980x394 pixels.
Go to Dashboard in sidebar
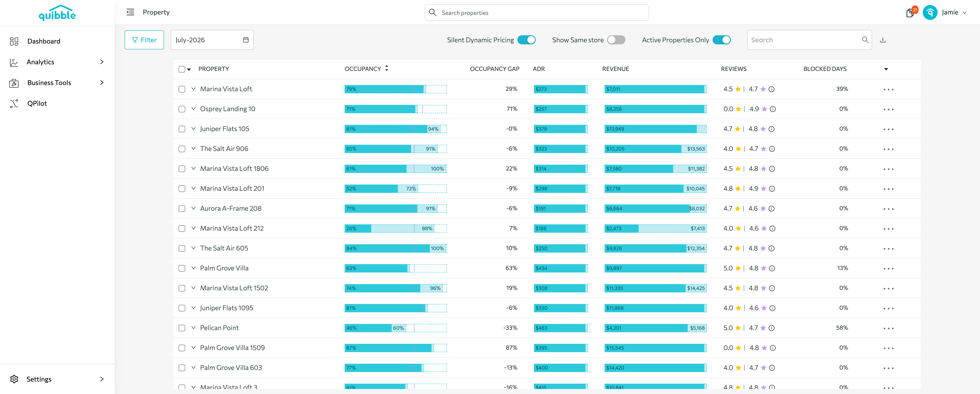pos(44,41)
